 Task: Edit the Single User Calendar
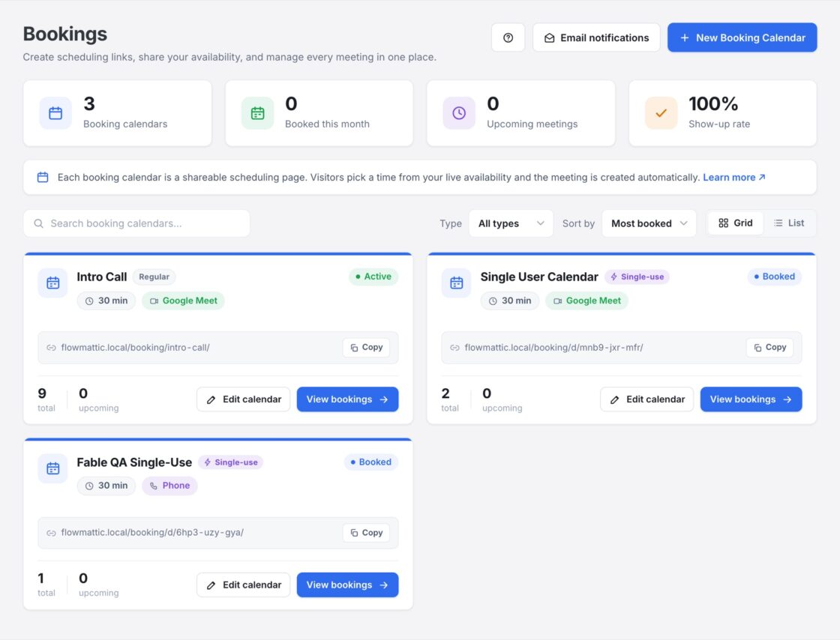point(646,399)
